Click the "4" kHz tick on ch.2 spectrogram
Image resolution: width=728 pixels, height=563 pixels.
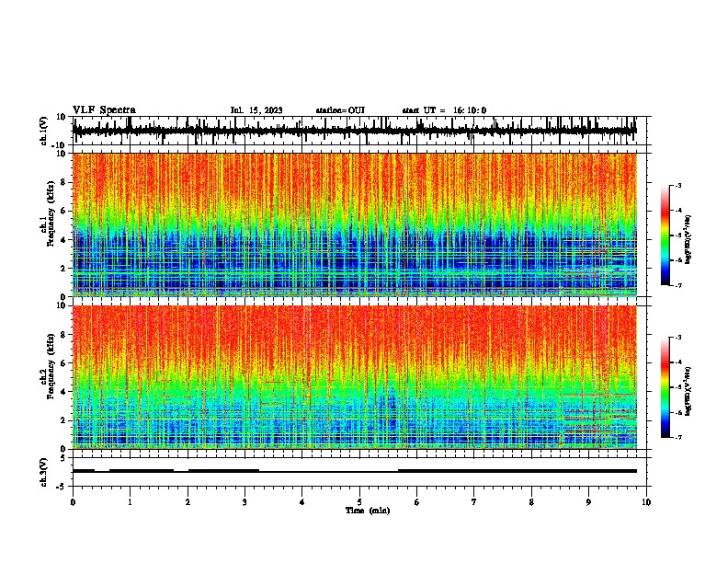pos(63,392)
